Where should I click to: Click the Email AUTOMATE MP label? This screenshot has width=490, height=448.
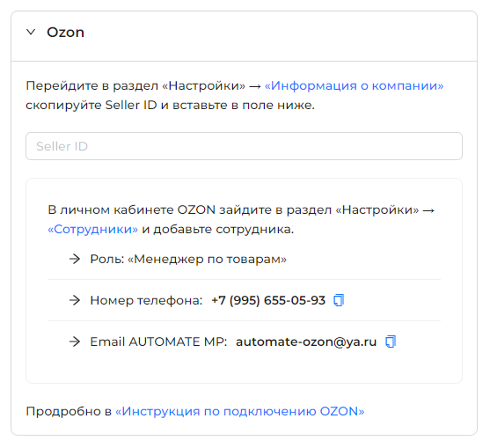pyautogui.click(x=158, y=342)
